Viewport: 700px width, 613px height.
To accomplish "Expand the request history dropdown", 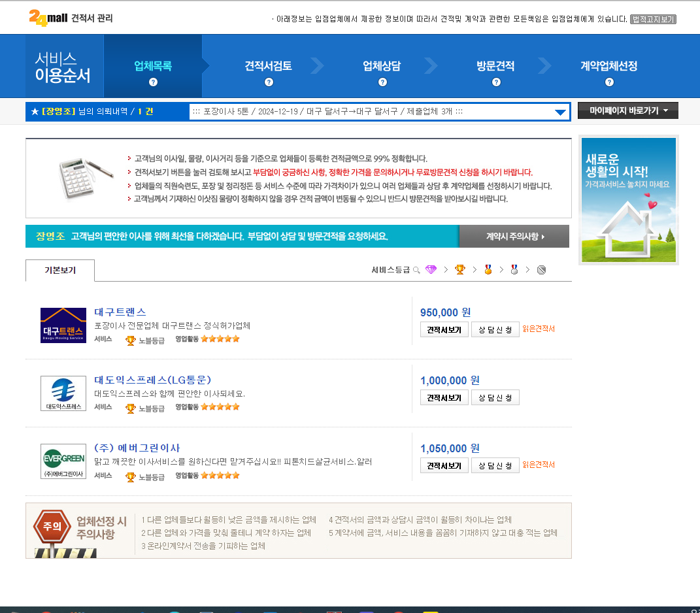I will pos(560,112).
